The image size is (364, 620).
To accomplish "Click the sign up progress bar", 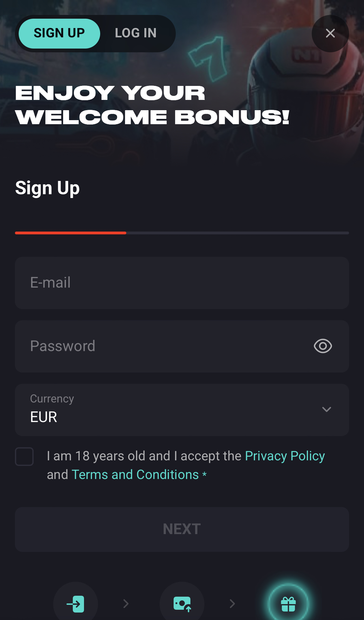I will (x=182, y=233).
